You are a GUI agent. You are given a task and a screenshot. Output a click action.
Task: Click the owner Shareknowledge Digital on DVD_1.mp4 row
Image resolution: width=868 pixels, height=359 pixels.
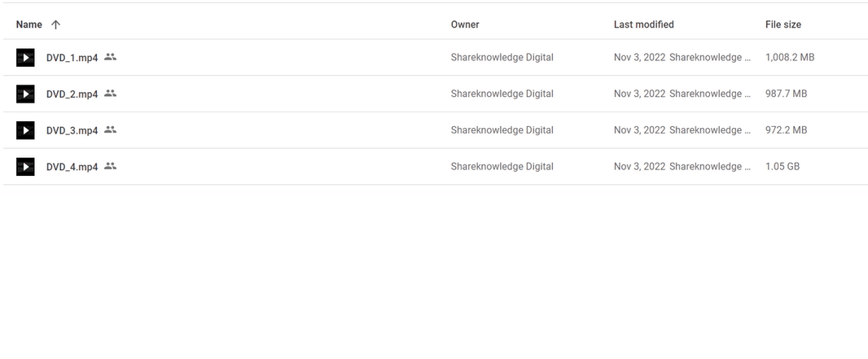[x=502, y=58]
